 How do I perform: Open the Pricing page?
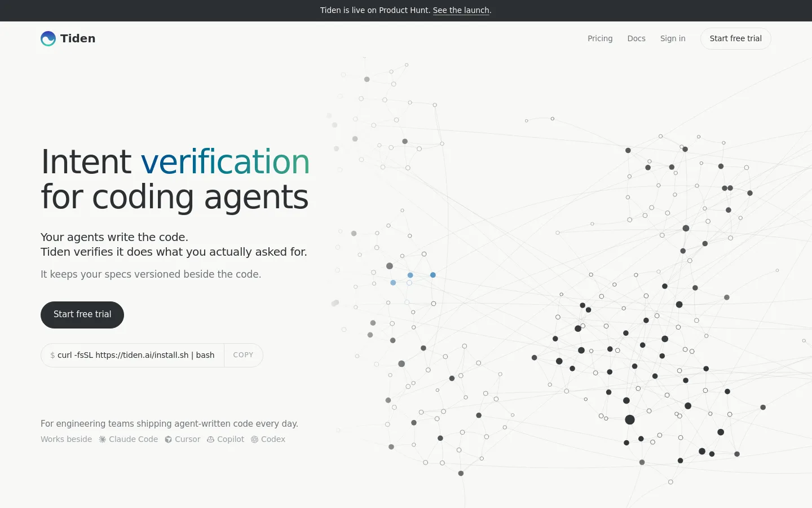click(600, 38)
